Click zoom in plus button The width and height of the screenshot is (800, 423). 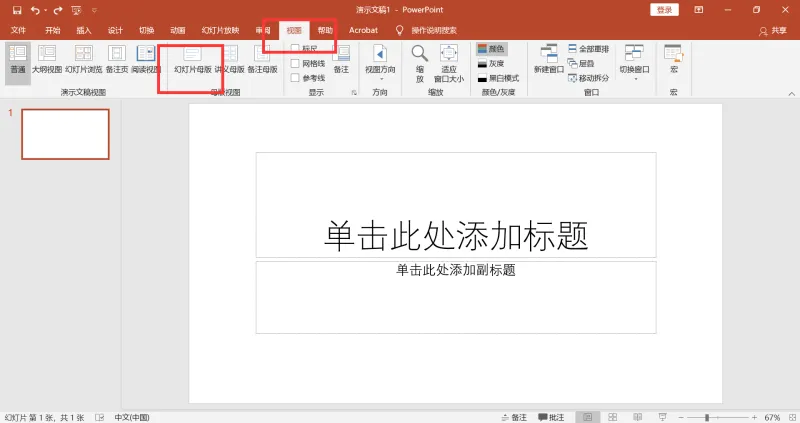pyautogui.click(x=754, y=417)
